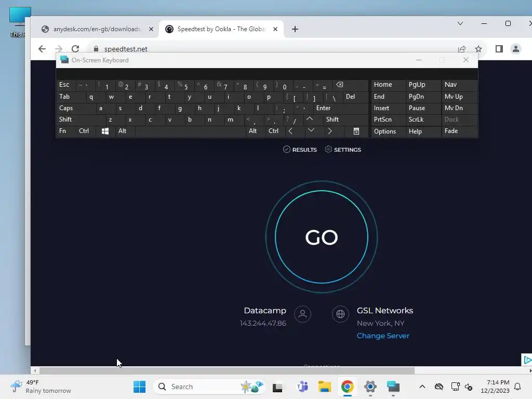The width and height of the screenshot is (532, 399).
Task: Switch the keyboard to Nav mode
Action: (x=459, y=85)
